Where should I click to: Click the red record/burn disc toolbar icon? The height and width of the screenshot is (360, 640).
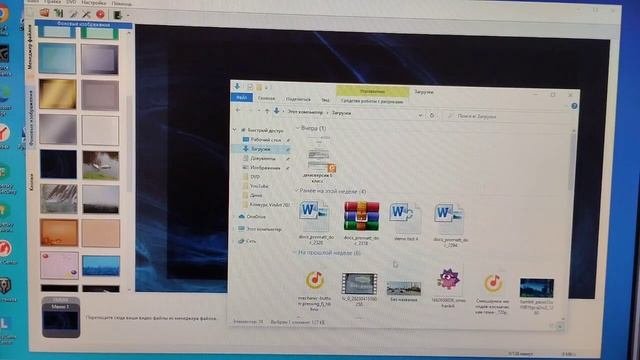click(x=100, y=14)
